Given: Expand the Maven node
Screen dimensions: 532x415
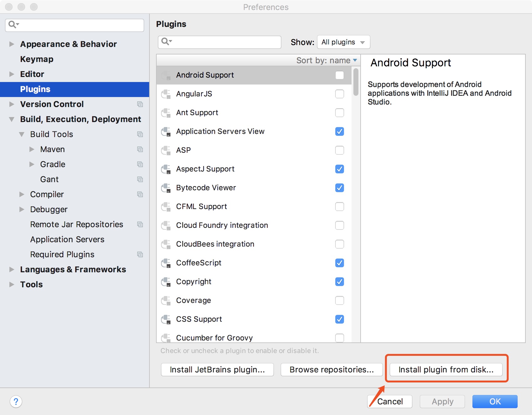Looking at the screenshot, I should coord(32,149).
